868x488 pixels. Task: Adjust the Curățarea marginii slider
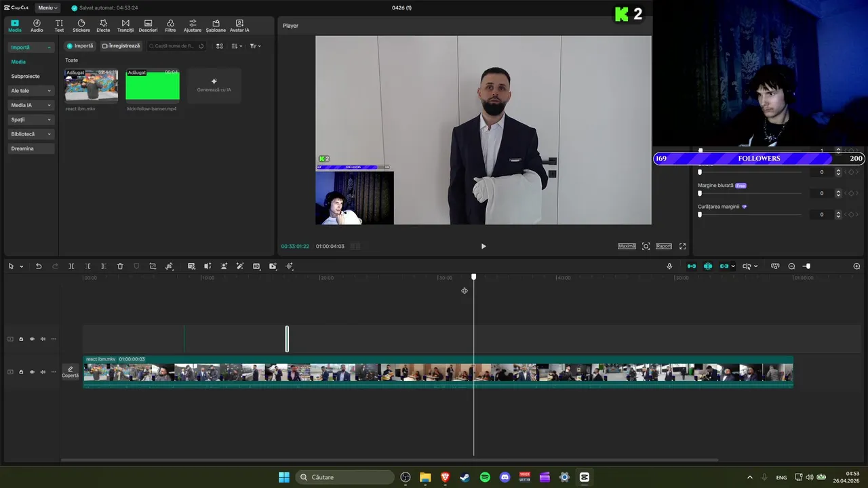(x=749, y=214)
